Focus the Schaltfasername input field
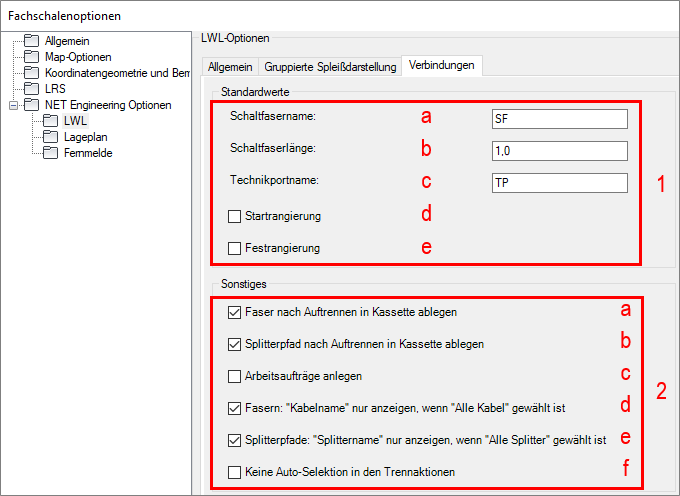Screen dimensions: 680x496 [559, 119]
